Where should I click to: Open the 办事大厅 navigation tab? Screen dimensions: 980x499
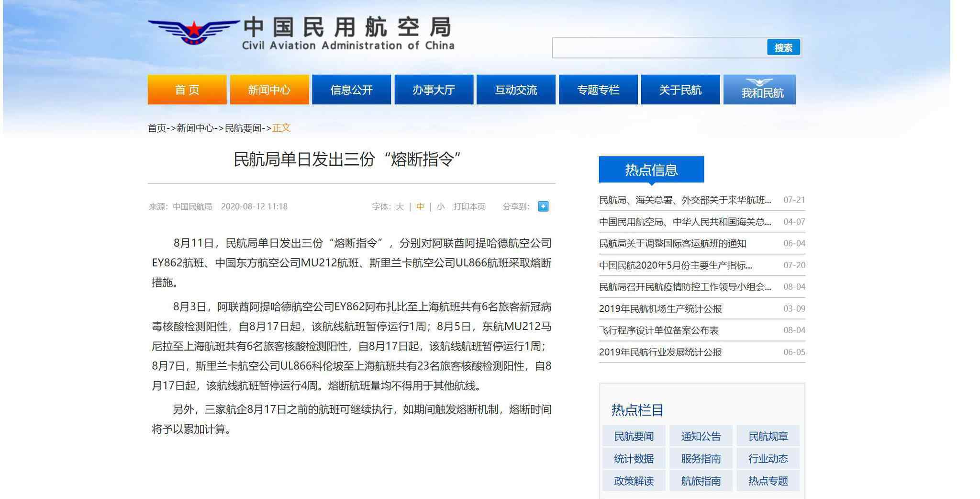point(434,90)
